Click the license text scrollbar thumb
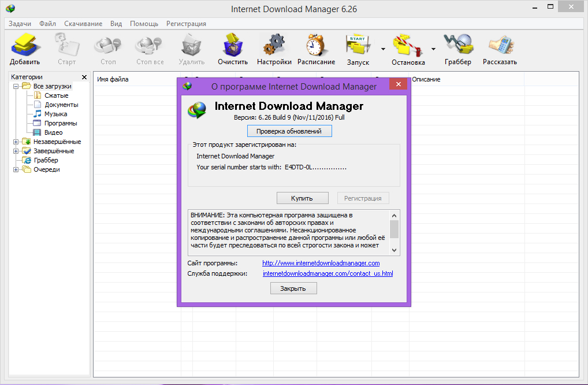 (394, 229)
